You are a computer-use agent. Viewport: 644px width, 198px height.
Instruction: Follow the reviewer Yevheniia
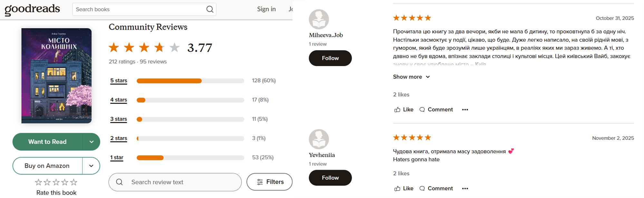pos(330,178)
